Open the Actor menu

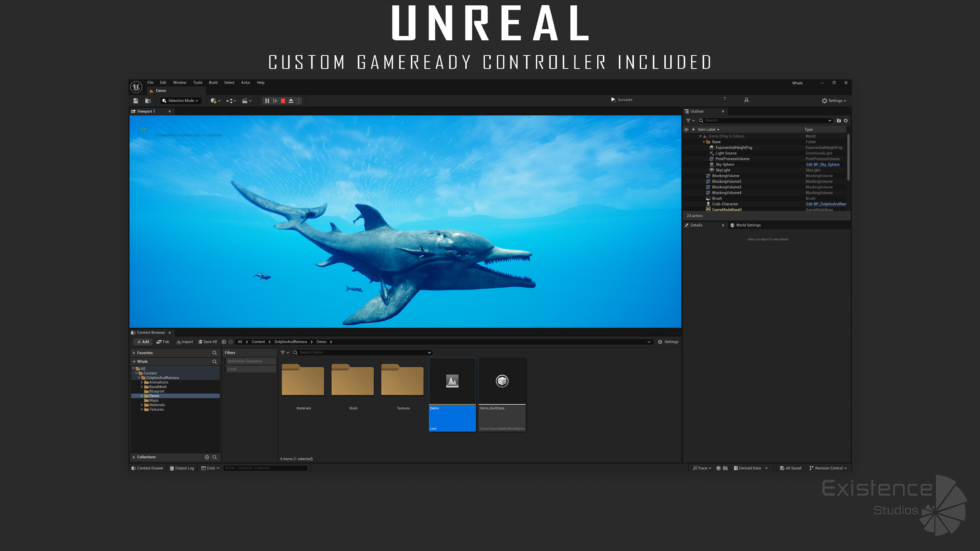246,82
